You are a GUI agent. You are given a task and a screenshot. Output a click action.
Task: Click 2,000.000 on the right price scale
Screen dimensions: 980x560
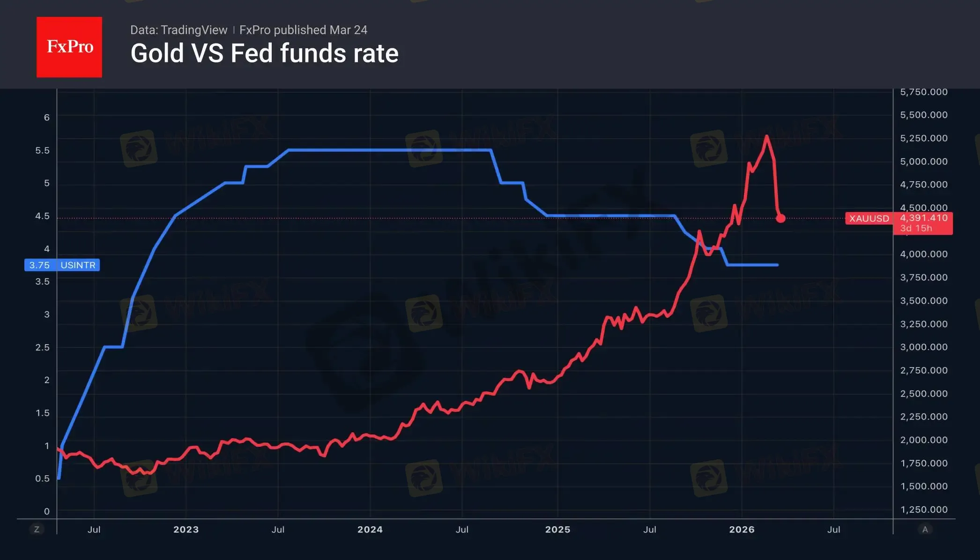923,440
